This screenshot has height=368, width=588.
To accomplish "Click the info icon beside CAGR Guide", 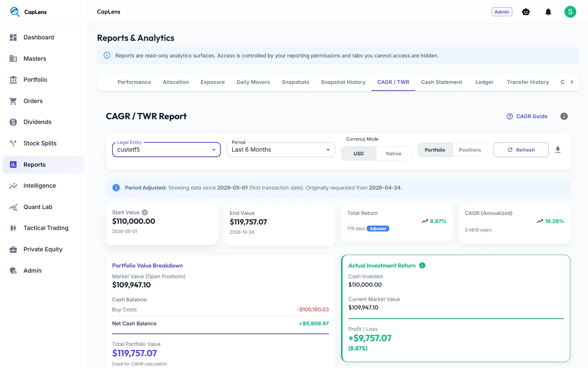I will 564,116.
